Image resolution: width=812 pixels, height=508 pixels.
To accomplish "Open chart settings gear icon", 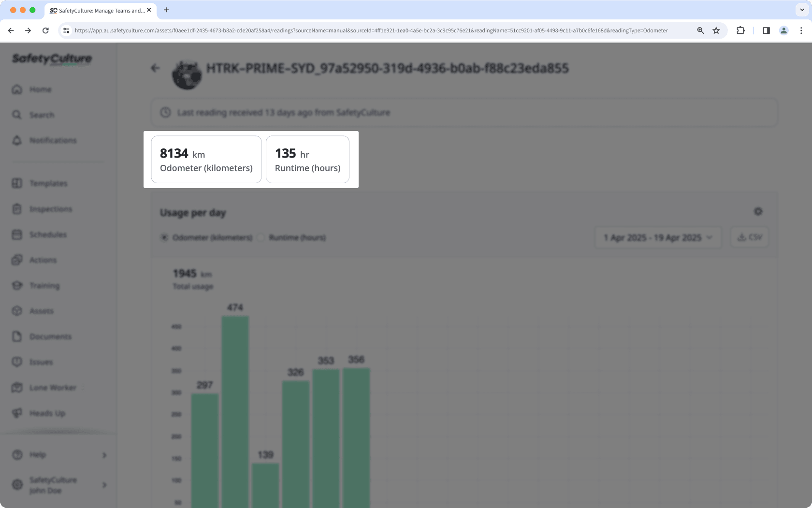I will click(x=758, y=212).
